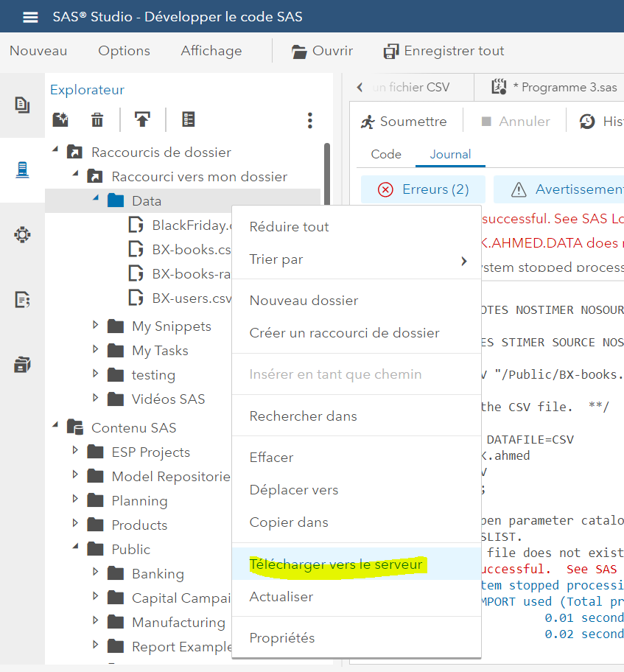
Task: Open the Affichage menu
Action: (211, 51)
